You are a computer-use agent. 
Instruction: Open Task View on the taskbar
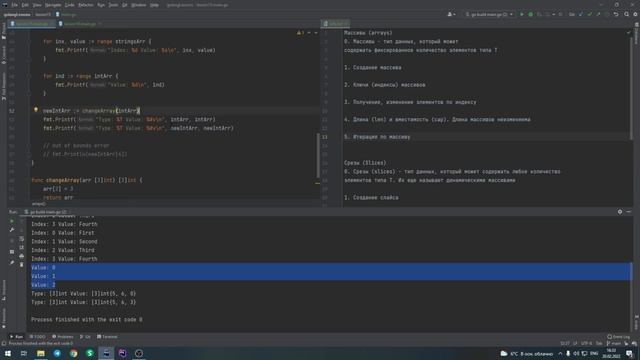(24, 353)
